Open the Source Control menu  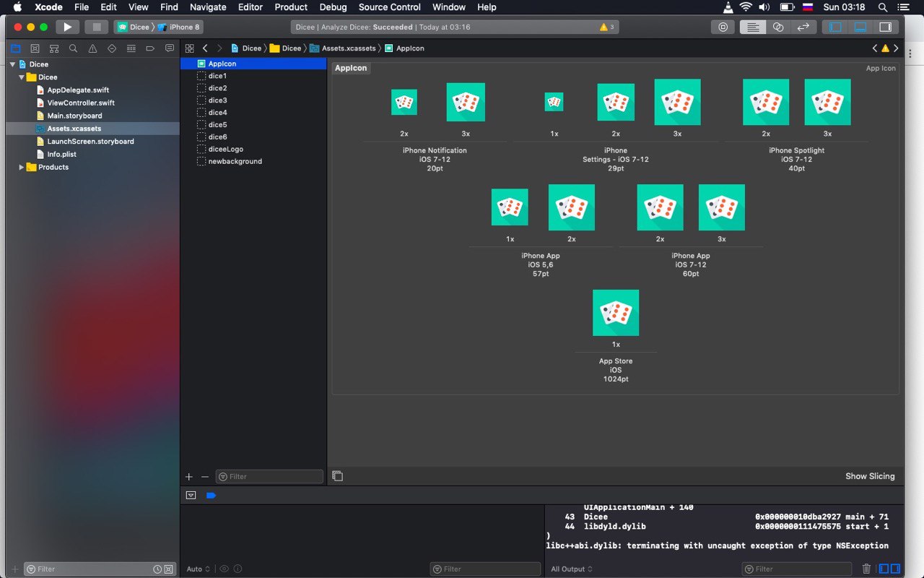pos(390,7)
